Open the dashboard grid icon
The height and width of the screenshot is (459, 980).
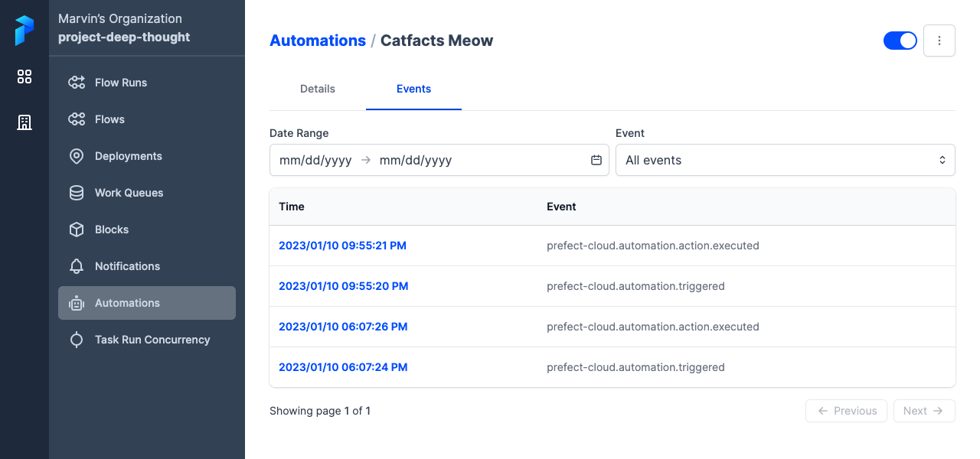pyautogui.click(x=24, y=76)
